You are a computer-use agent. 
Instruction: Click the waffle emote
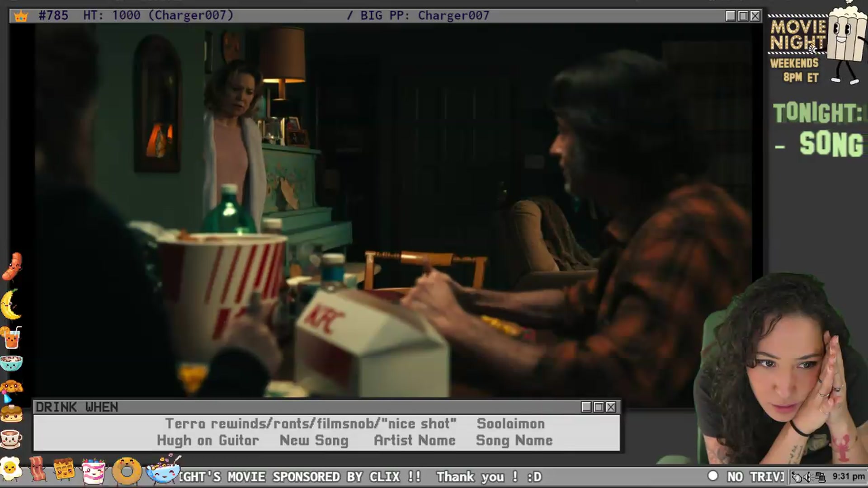64,469
